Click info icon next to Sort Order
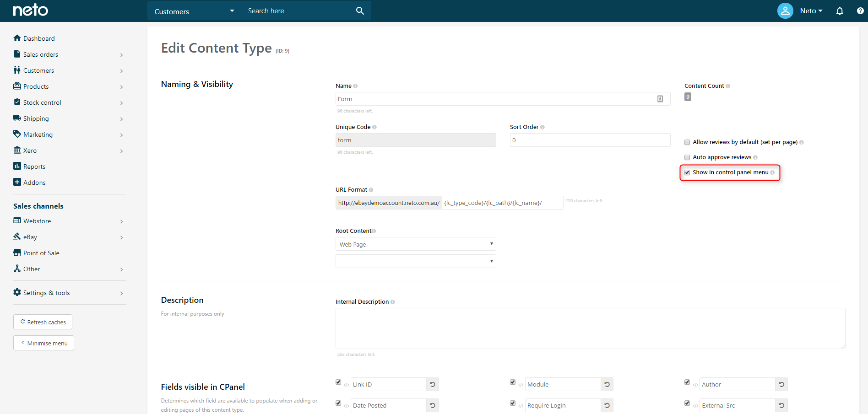 coord(542,127)
